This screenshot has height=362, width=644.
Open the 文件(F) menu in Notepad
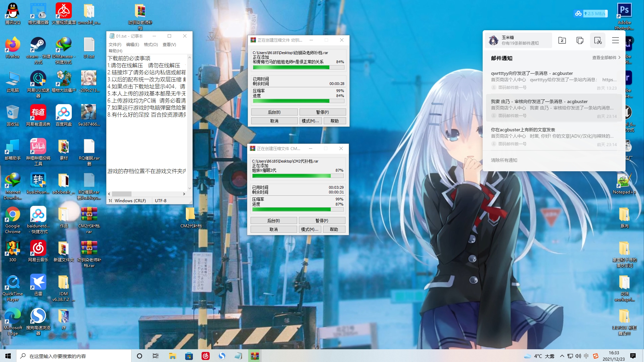(114, 44)
